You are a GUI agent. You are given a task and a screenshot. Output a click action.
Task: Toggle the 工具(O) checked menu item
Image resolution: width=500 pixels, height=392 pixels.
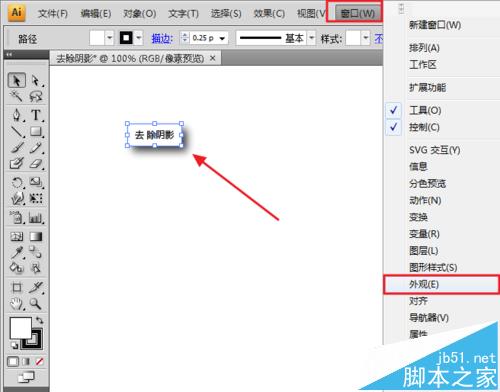tap(442, 110)
